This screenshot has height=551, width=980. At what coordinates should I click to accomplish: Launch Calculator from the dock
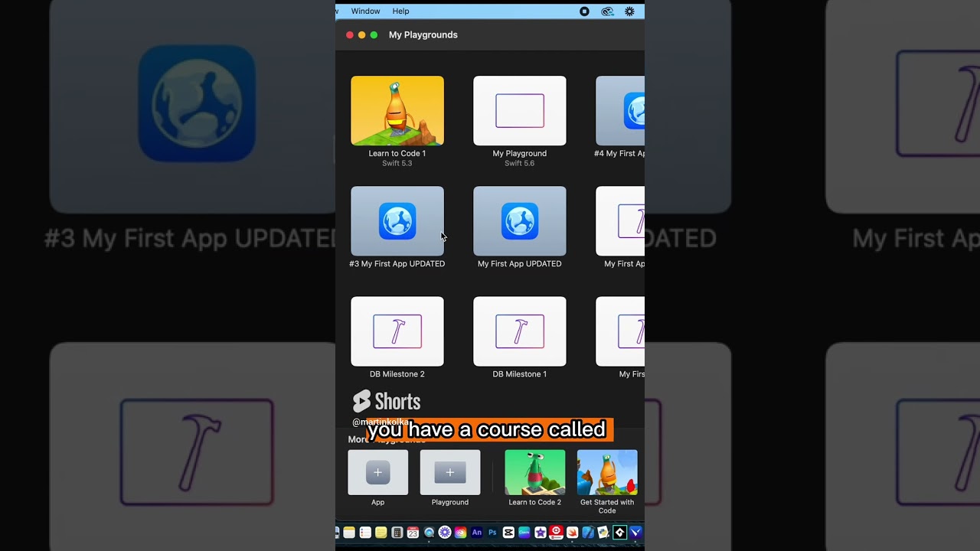point(397,533)
